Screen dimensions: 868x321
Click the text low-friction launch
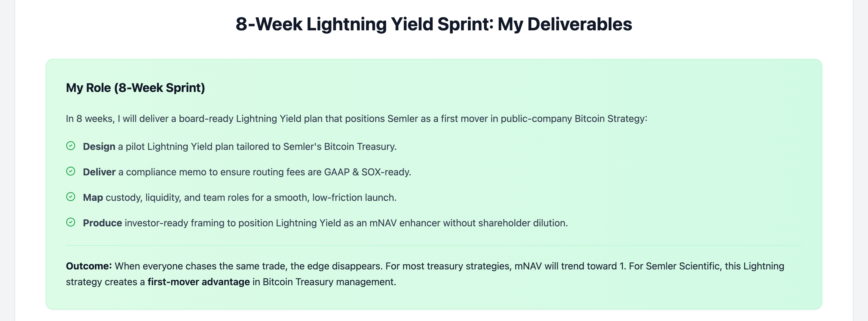pyautogui.click(x=354, y=197)
